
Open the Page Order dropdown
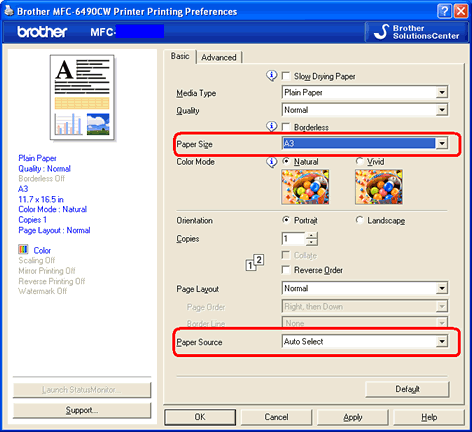tap(365, 306)
